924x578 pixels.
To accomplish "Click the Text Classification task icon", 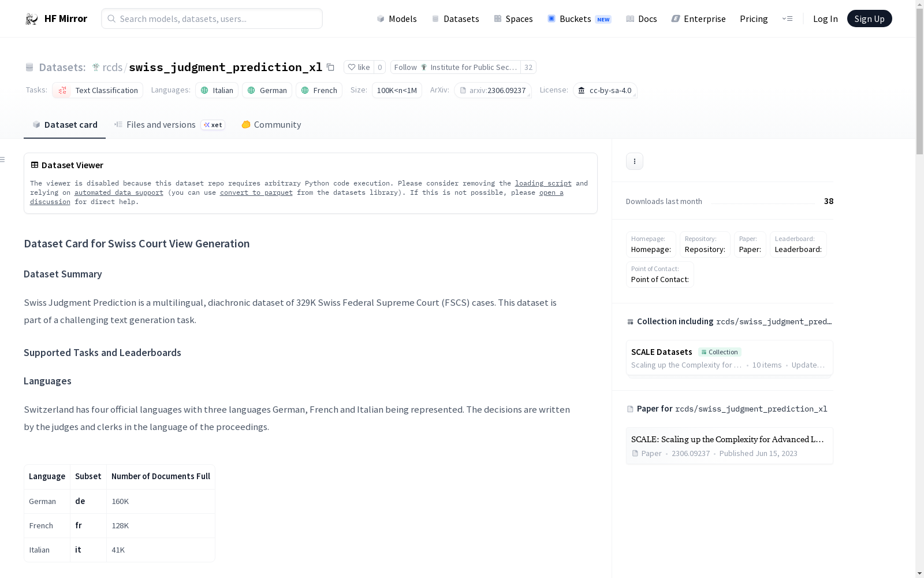I will point(62,90).
